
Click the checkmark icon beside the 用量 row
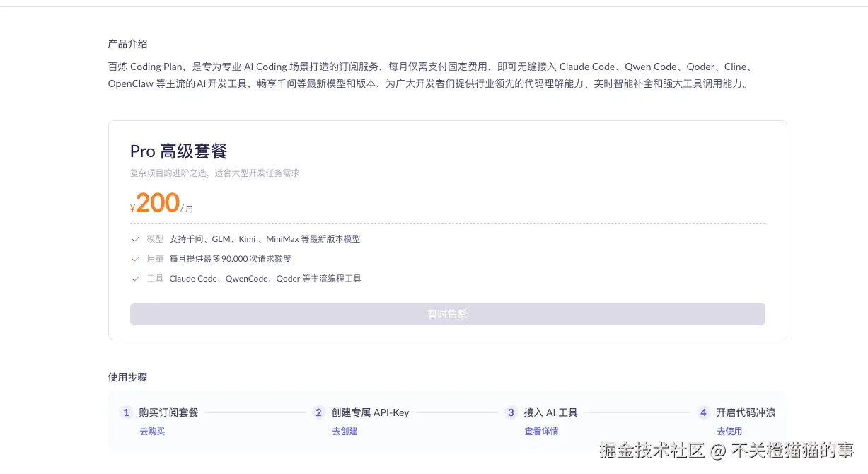coord(135,258)
